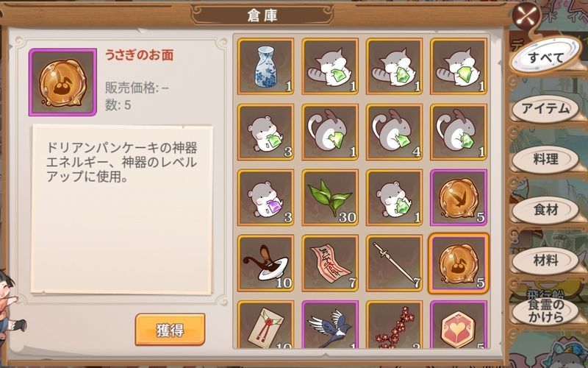Select the magpie bird item
Image resolution: width=588 pixels, height=368 pixels.
click(x=330, y=325)
